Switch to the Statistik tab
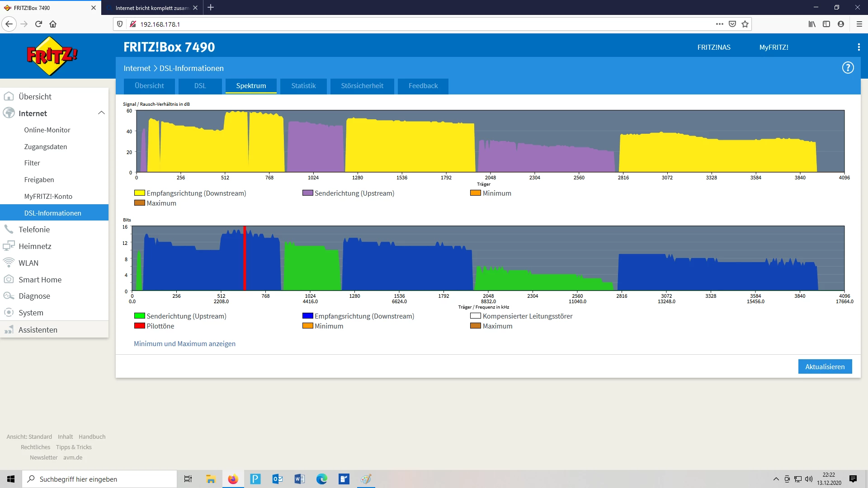The height and width of the screenshot is (488, 868). (303, 86)
